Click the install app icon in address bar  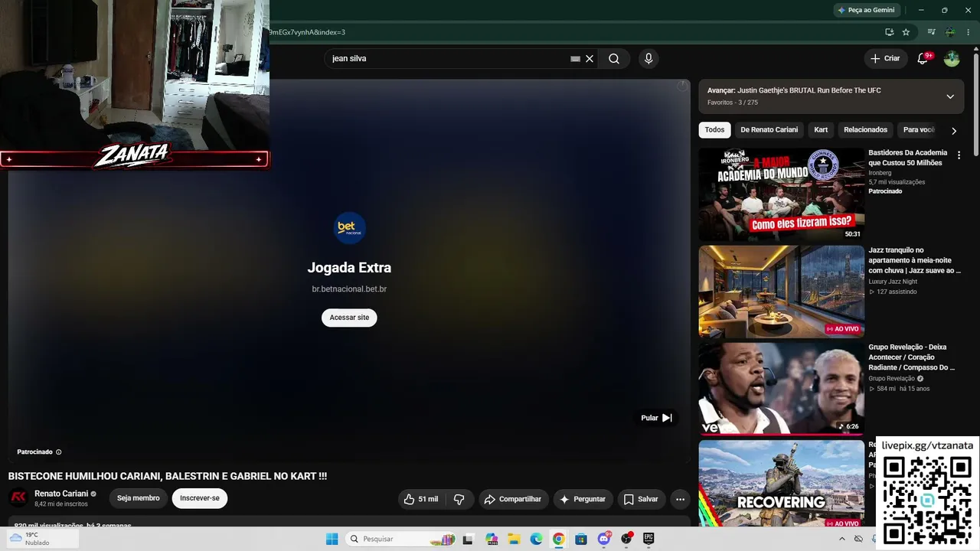pyautogui.click(x=889, y=32)
